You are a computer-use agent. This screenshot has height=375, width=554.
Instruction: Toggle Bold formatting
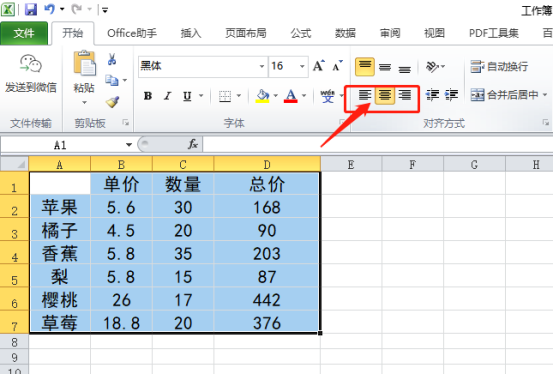148,96
